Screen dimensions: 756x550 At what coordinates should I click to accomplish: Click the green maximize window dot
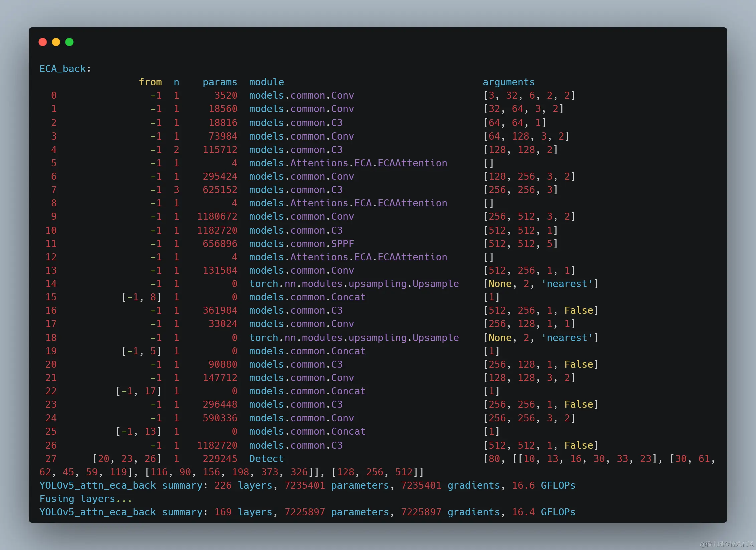click(69, 42)
